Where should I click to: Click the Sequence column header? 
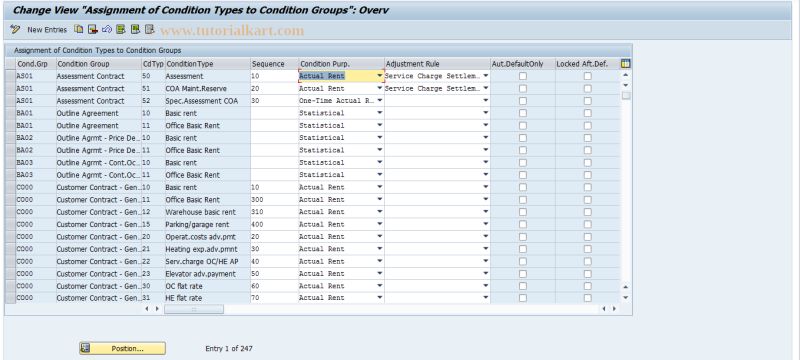click(x=274, y=64)
